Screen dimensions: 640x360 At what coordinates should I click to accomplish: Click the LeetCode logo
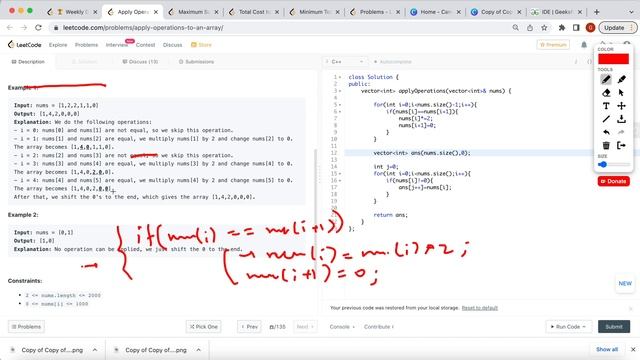coord(24,44)
